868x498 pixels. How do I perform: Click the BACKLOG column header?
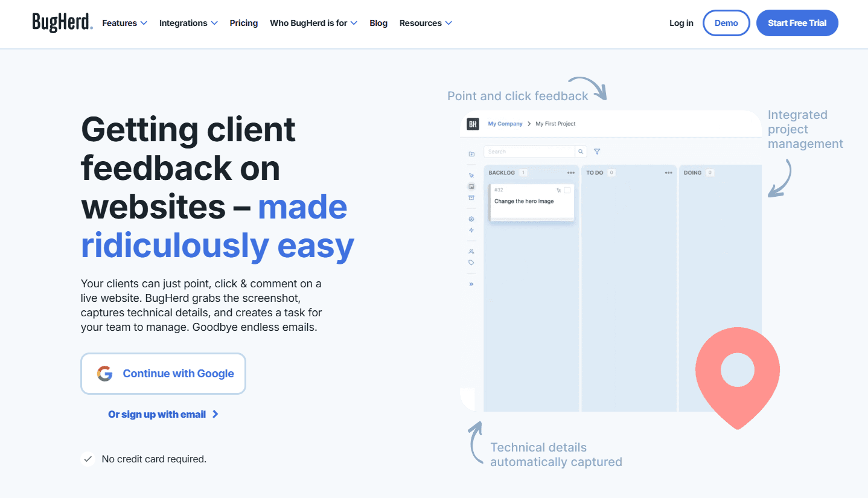click(x=502, y=173)
